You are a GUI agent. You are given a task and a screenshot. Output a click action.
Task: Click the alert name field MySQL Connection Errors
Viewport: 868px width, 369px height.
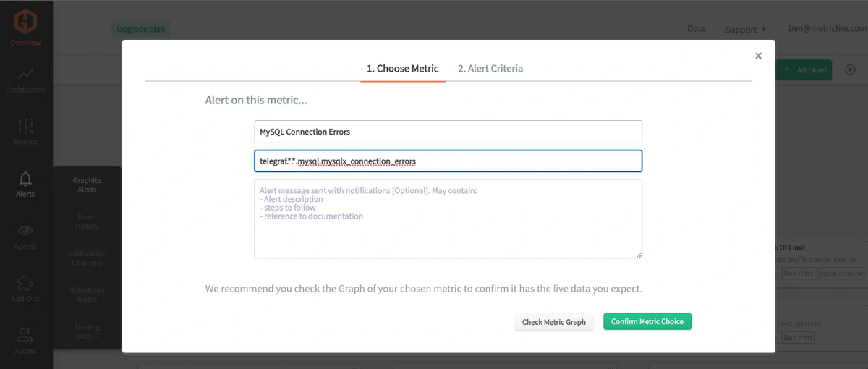[448, 132]
